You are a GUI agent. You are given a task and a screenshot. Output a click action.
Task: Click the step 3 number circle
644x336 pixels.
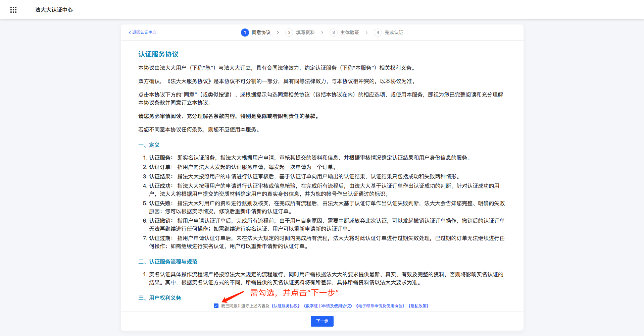point(334,33)
